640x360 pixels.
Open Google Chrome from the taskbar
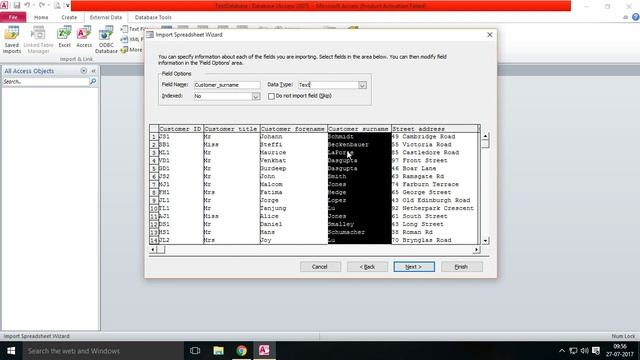(x=242, y=351)
